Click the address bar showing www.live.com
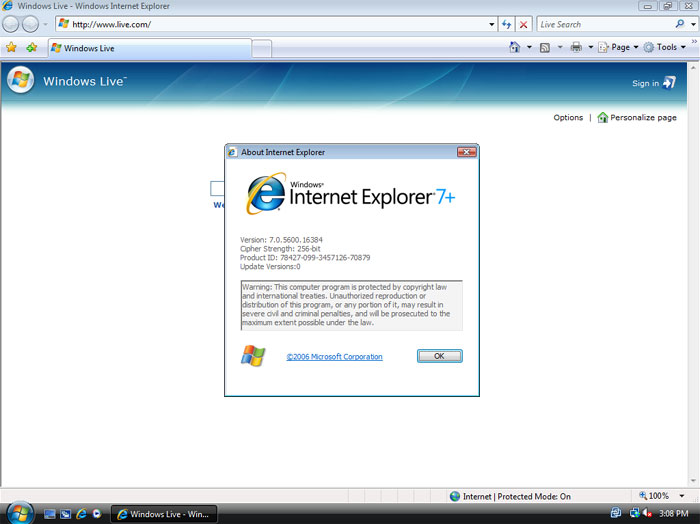The width and height of the screenshot is (700, 524). tap(272, 25)
